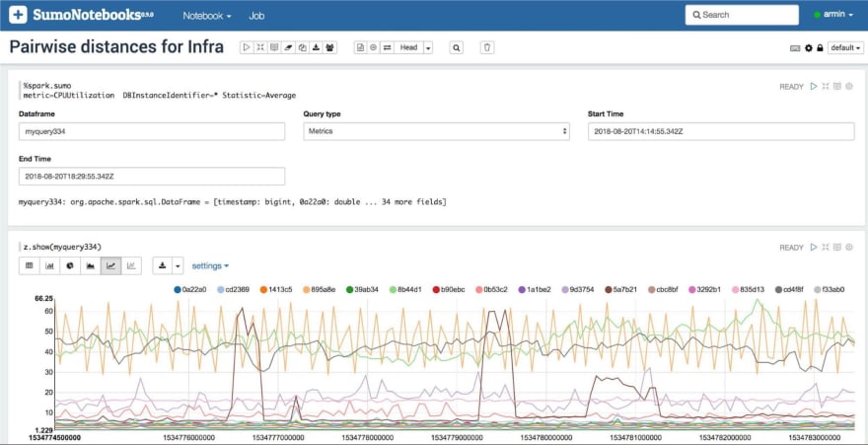Edit the Start Time field
The image size is (868, 445).
[721, 131]
